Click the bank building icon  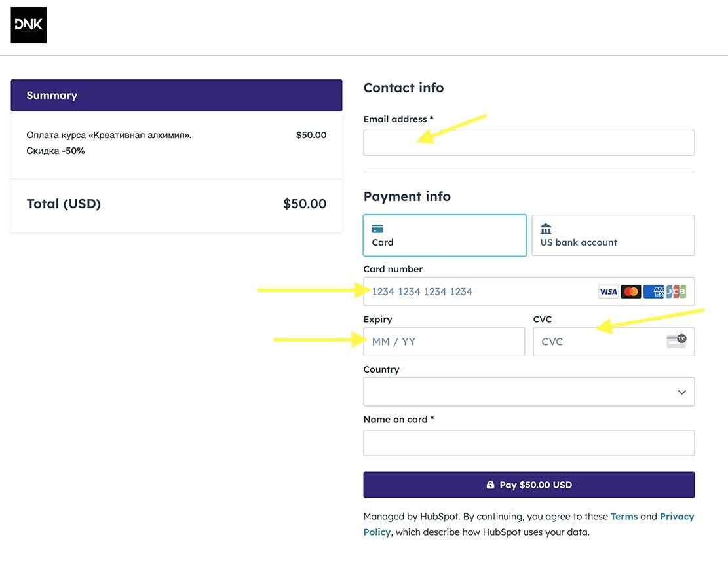(x=546, y=229)
